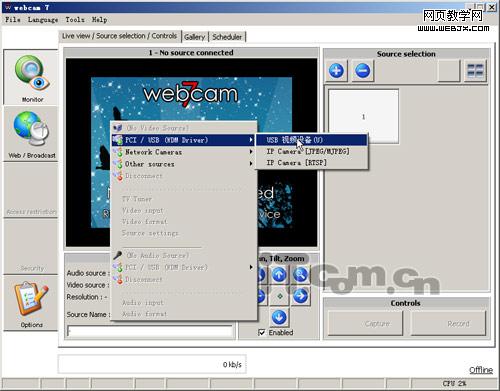Open the Tools menu

[x=75, y=20]
